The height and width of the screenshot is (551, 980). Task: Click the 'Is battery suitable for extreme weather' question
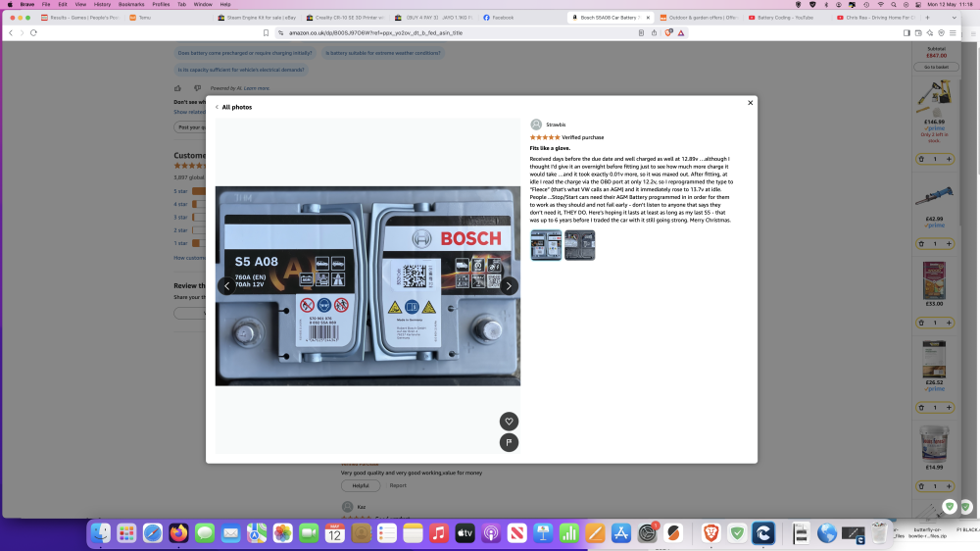tap(382, 53)
